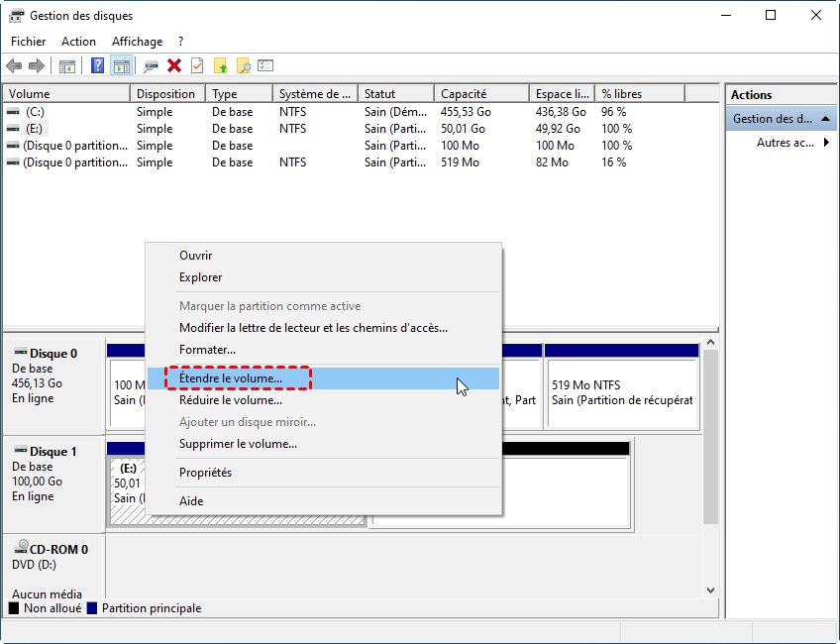This screenshot has width=840, height=644.
Task: Open Propriétés from the context menu
Action: click(324, 473)
